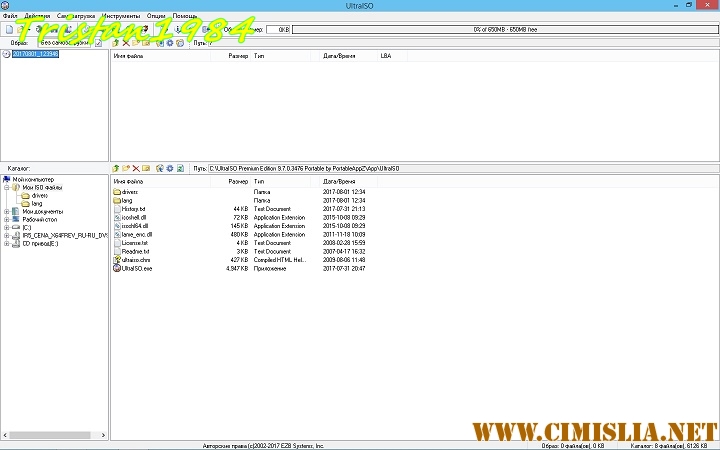
Task: Click tree pane scroll right arrow
Action: coord(103,435)
